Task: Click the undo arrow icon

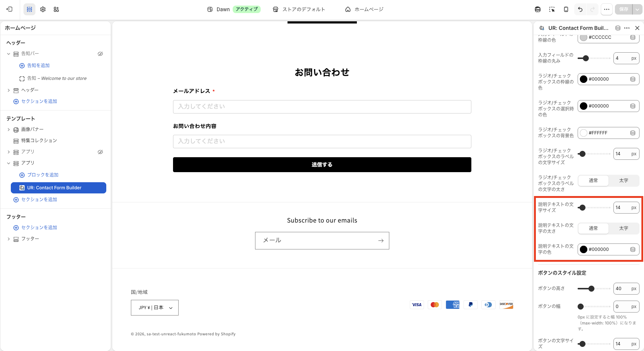Action: click(x=580, y=9)
